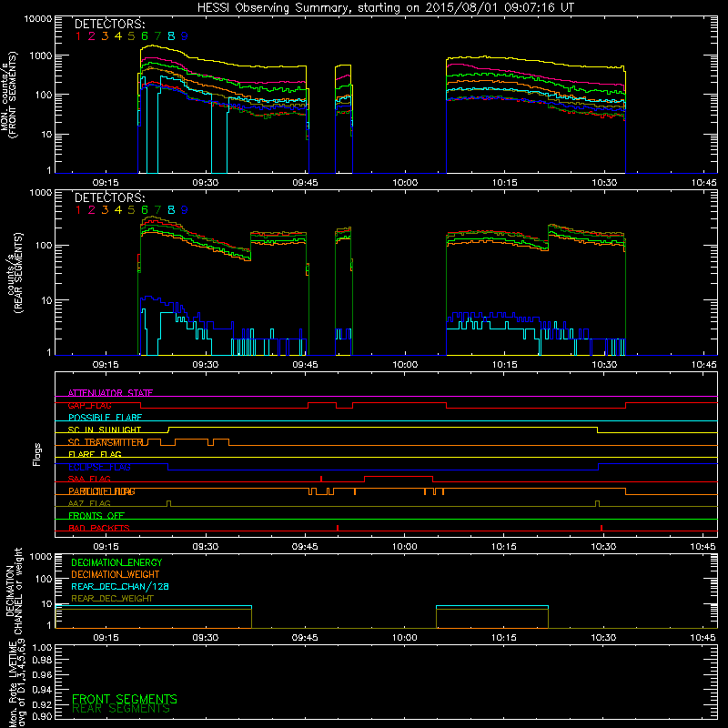
Task: Click the 10000 tick on front segments axis
Action: (38, 19)
